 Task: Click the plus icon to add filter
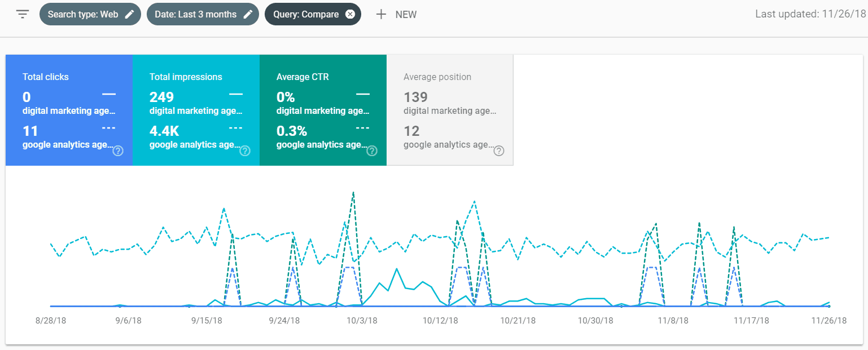click(382, 15)
